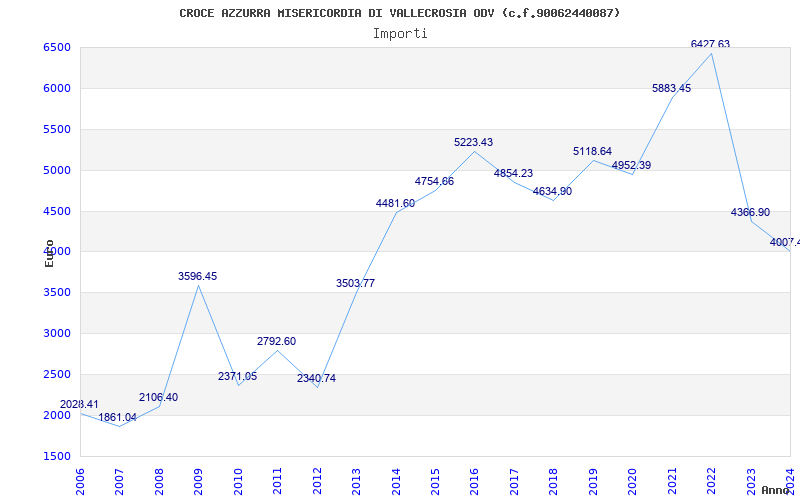This screenshot has height=500, width=800.
Task: Click the 6500 y-axis tick label
Action: 57,47
